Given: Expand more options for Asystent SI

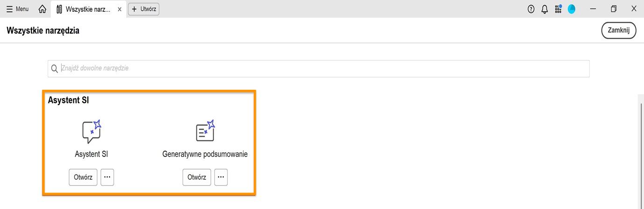Looking at the screenshot, I should click(x=107, y=177).
